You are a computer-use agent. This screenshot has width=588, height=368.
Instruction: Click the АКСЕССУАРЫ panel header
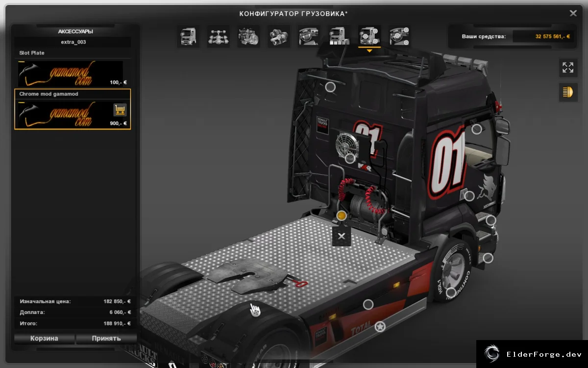(75, 31)
